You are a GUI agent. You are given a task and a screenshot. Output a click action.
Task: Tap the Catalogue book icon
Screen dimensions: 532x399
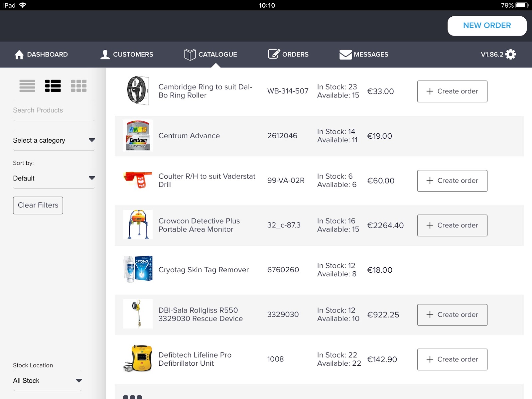tap(190, 55)
